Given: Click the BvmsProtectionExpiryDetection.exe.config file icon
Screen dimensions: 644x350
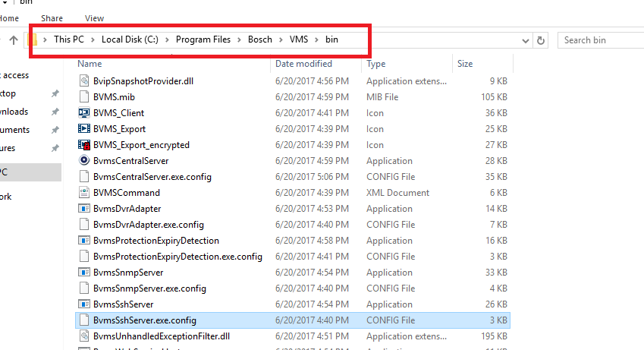Looking at the screenshot, I should 84,256.
